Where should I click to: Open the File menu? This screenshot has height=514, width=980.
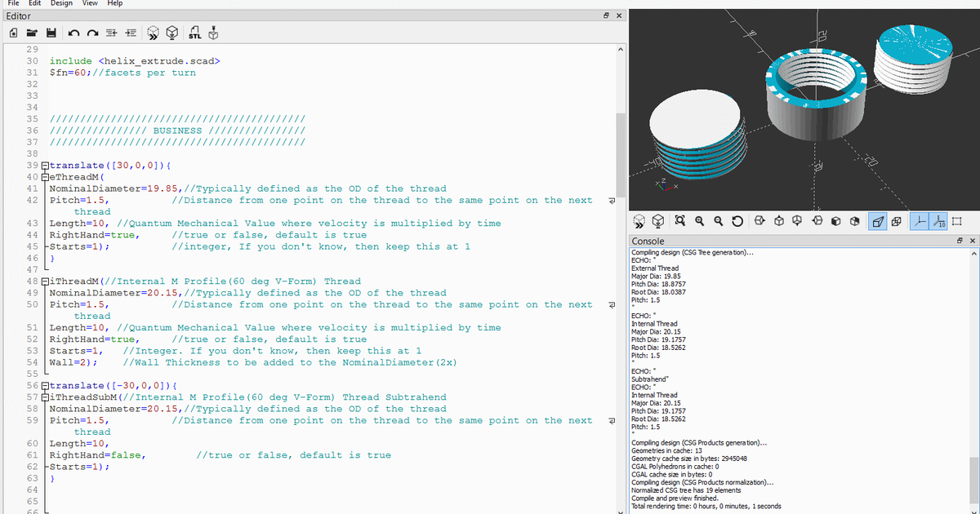(13, 3)
